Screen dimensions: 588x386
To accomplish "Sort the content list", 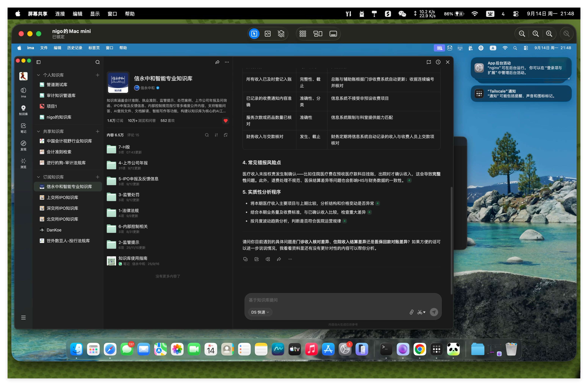I will 216,135.
